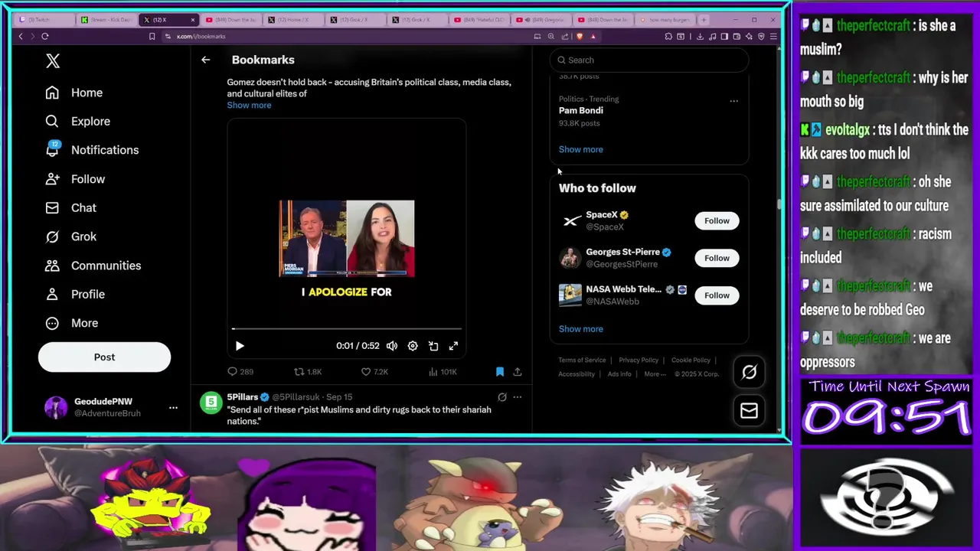Image resolution: width=980 pixels, height=551 pixels.
Task: Open more options on the 5Pillars post
Action: (x=518, y=397)
